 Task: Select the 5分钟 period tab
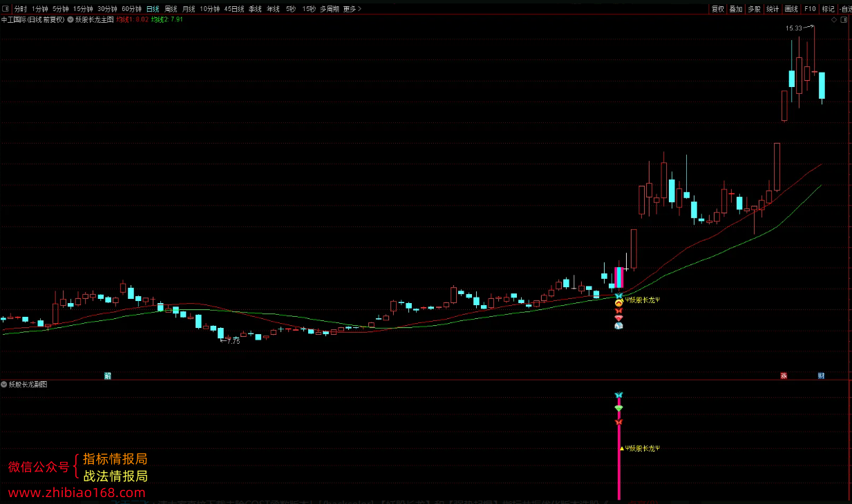(61, 9)
